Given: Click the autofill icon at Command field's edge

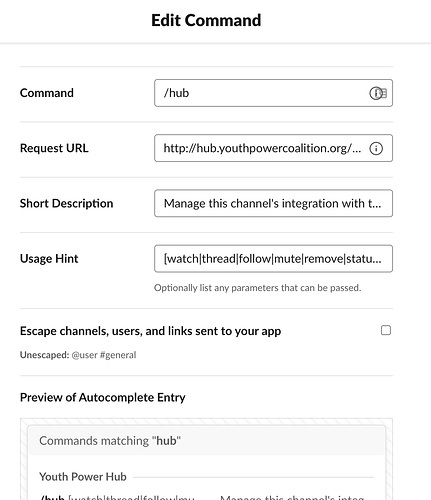Looking at the screenshot, I should click(383, 93).
